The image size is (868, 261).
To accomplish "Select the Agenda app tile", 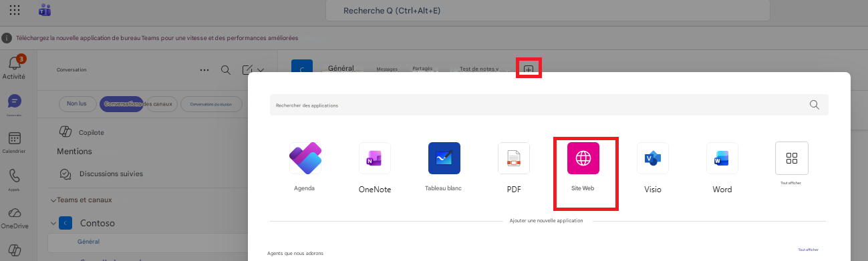I will click(x=305, y=158).
